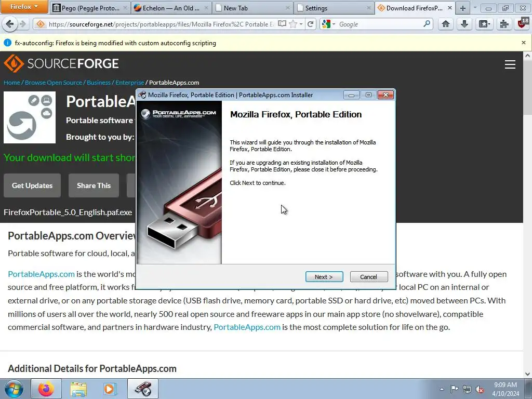The image size is (532, 399).
Task: Open the Bookmarks menu button
Action: click(484, 24)
